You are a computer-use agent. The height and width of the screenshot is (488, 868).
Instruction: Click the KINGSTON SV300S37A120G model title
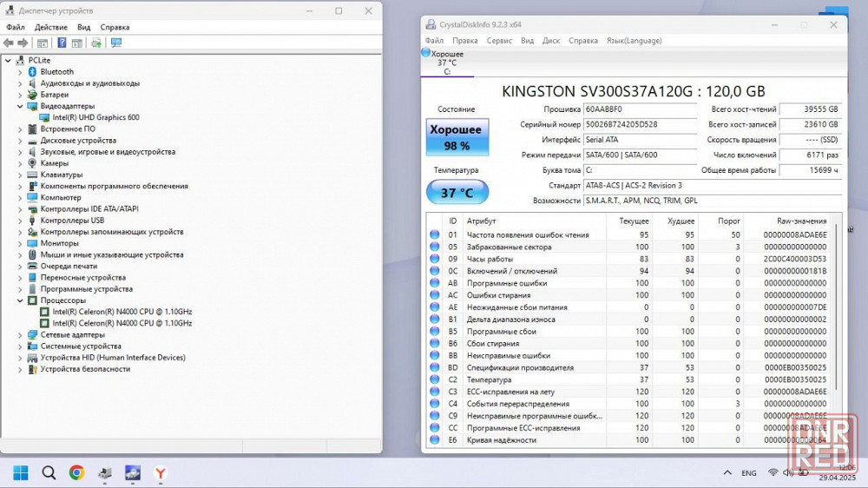634,91
